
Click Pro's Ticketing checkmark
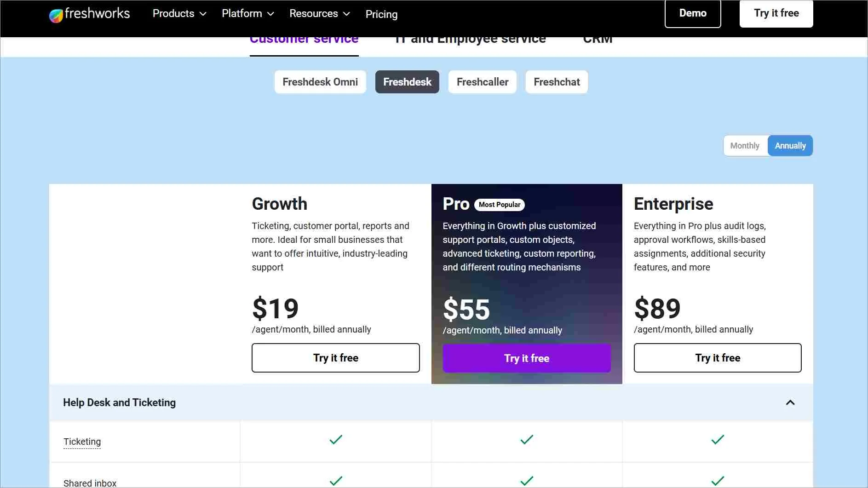(526, 440)
